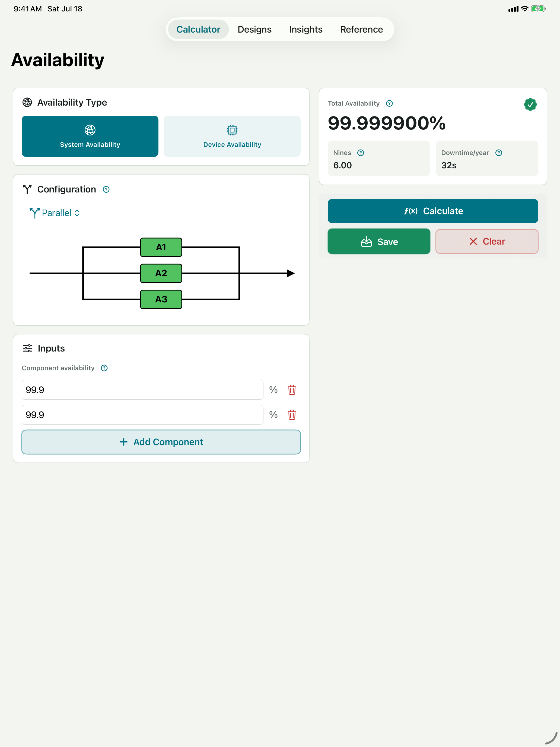560x747 pixels.
Task: Click the Availability Type globe icon
Action: click(x=27, y=102)
